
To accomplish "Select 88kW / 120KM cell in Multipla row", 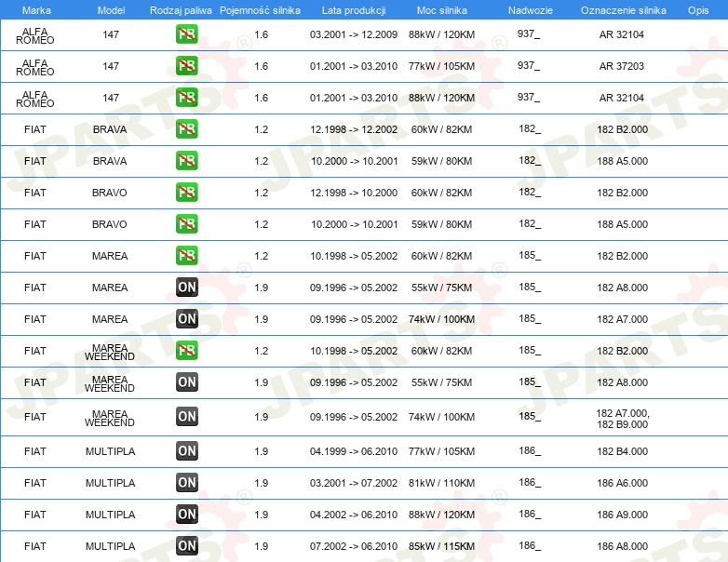I will pyautogui.click(x=441, y=515).
